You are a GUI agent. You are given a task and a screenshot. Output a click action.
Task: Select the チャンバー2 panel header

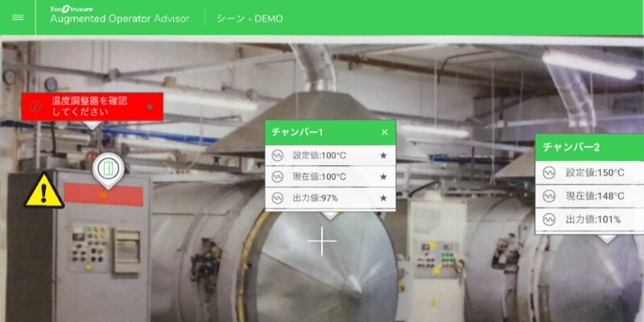(589, 147)
